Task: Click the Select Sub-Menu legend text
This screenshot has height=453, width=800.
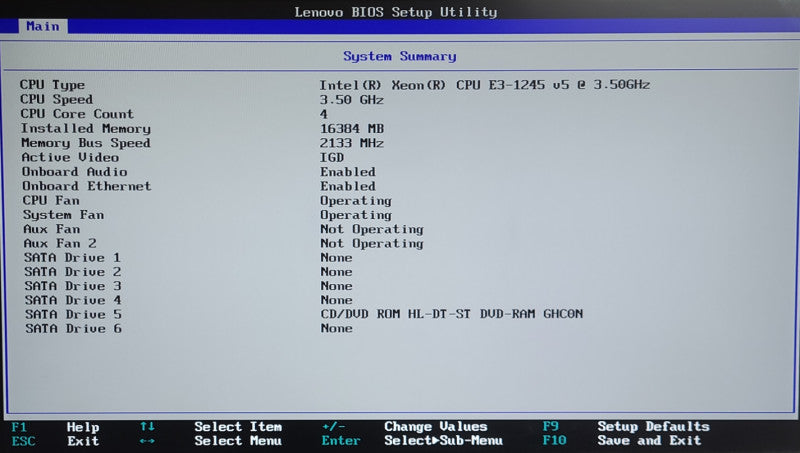Action: [443, 440]
